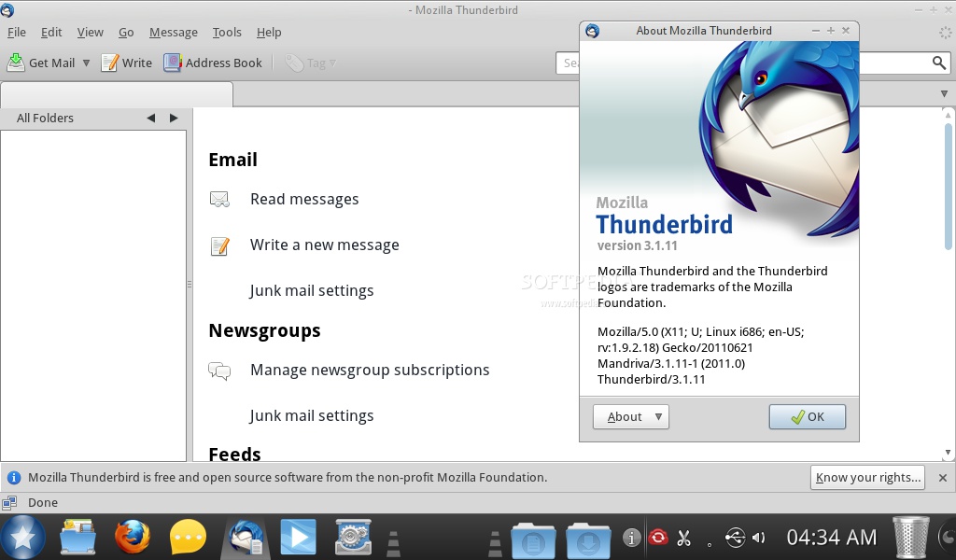956x560 pixels.
Task: Click the OK button in About dialog
Action: click(x=808, y=417)
